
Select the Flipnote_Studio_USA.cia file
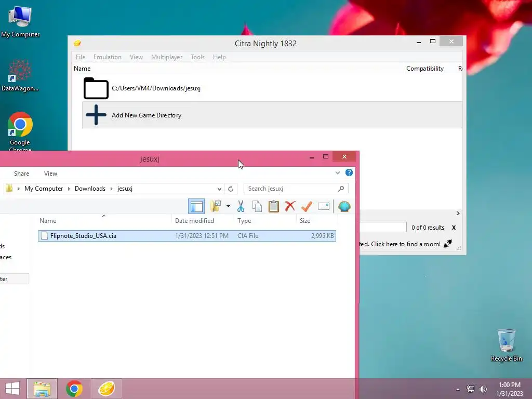pos(187,236)
